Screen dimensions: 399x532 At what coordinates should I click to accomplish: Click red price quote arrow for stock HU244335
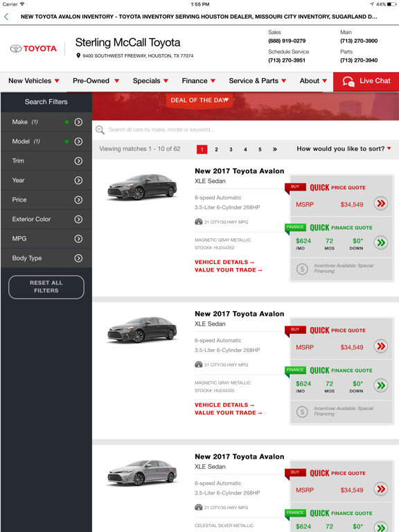[381, 346]
